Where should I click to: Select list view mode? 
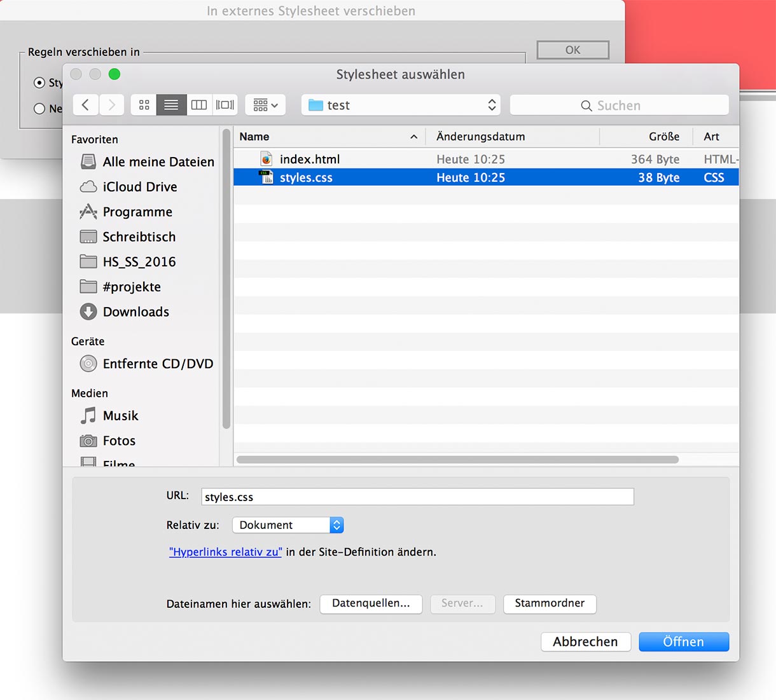click(x=171, y=105)
